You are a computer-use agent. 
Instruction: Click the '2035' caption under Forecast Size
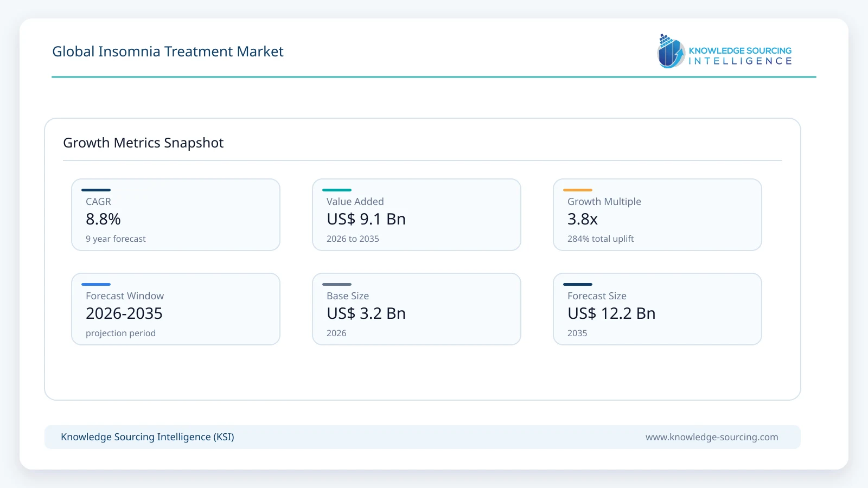[577, 333]
